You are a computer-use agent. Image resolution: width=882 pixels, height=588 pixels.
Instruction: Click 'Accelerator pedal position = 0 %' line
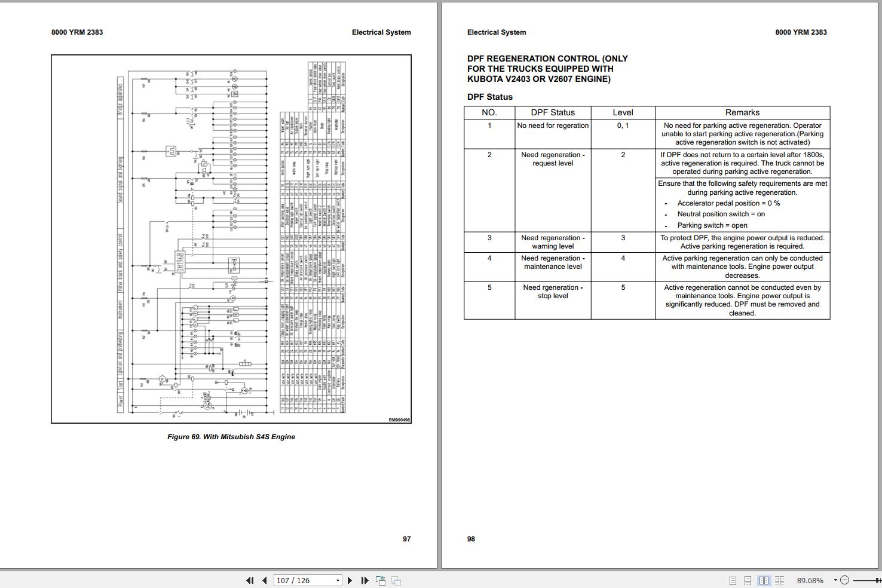pos(728,203)
